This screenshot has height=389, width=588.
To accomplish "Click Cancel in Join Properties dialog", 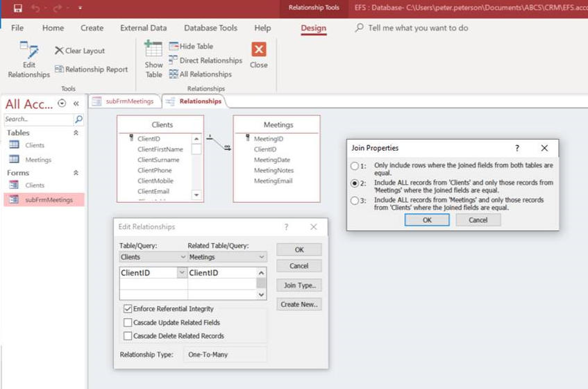I will (478, 220).
